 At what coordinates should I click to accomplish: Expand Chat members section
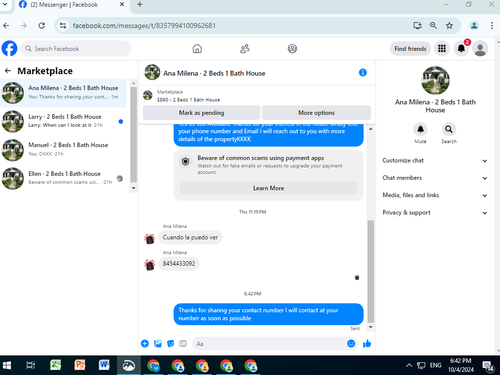coord(435,178)
